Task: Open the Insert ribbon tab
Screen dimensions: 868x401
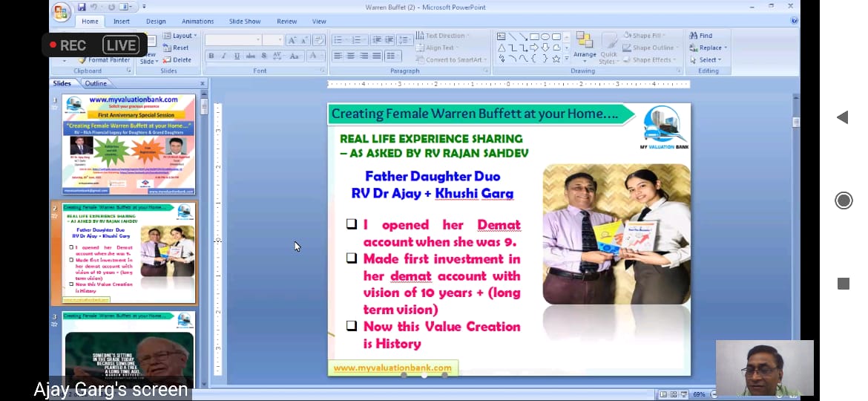Action: tap(121, 22)
